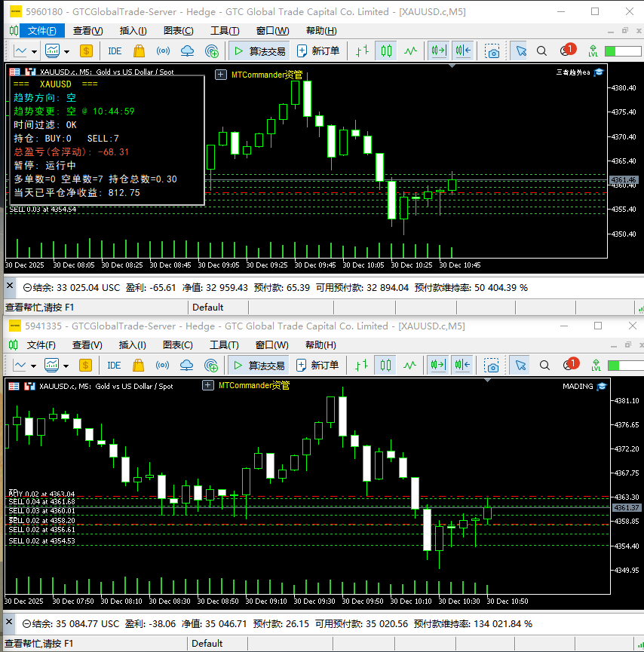Click connection level bar in top window

tap(623, 51)
